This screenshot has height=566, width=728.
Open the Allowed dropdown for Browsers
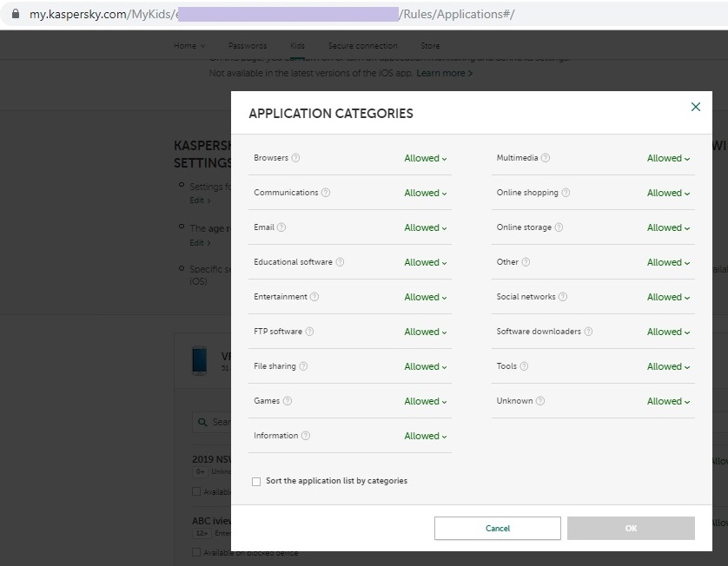(425, 158)
